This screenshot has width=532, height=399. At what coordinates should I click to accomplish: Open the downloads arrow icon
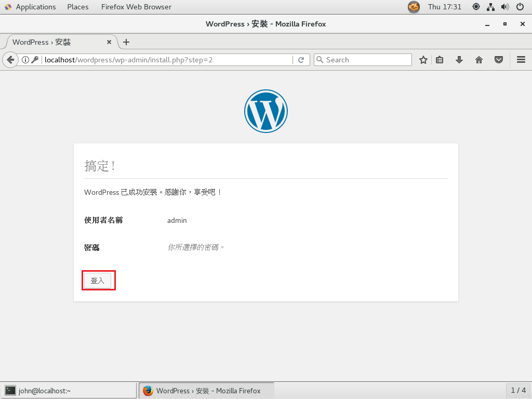pyautogui.click(x=459, y=60)
